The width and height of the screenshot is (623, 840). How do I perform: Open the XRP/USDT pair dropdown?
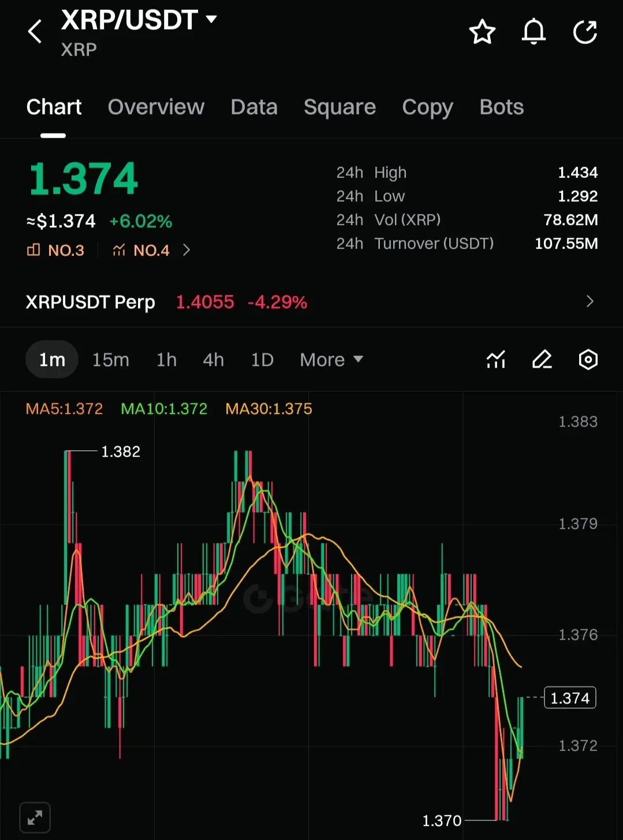click(x=139, y=20)
